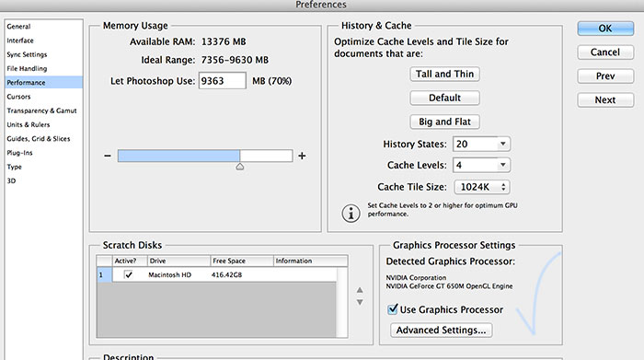Screen dimensions: 644x360
Task: Open File Handling preferences category
Action: 27,68
